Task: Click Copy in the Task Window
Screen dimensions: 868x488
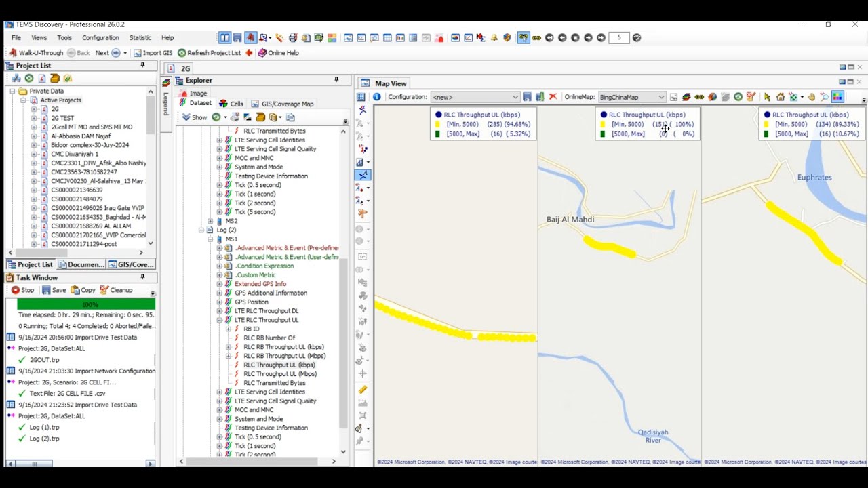Action: 83,290
